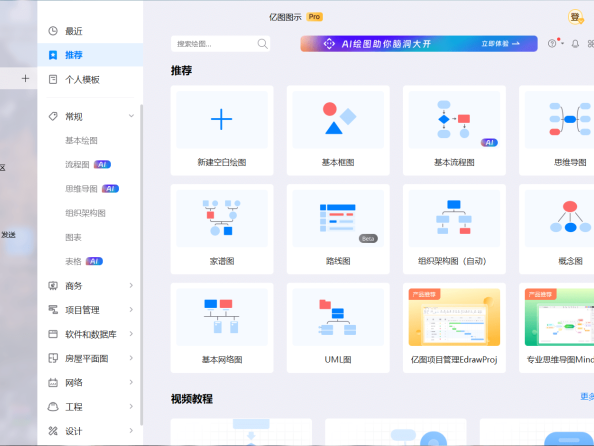This screenshot has height=446, width=594.
Task: Click the 设计 percent-style icon
Action: [53, 431]
